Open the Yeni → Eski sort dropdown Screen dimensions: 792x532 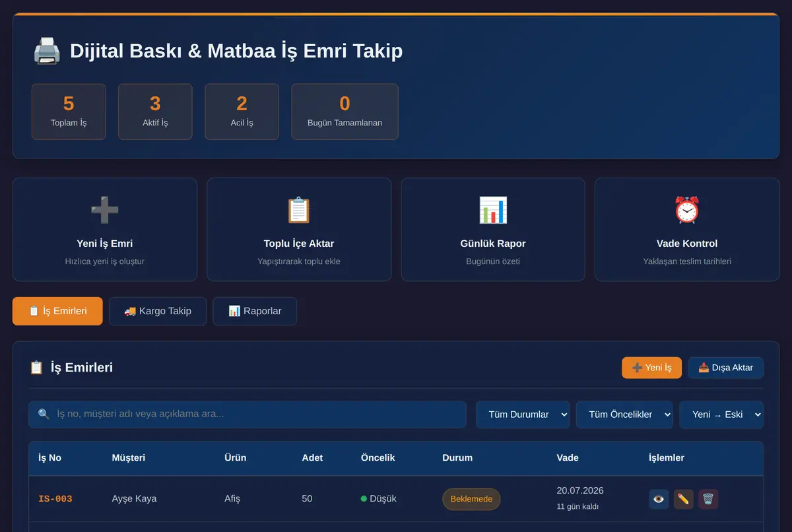click(x=721, y=415)
